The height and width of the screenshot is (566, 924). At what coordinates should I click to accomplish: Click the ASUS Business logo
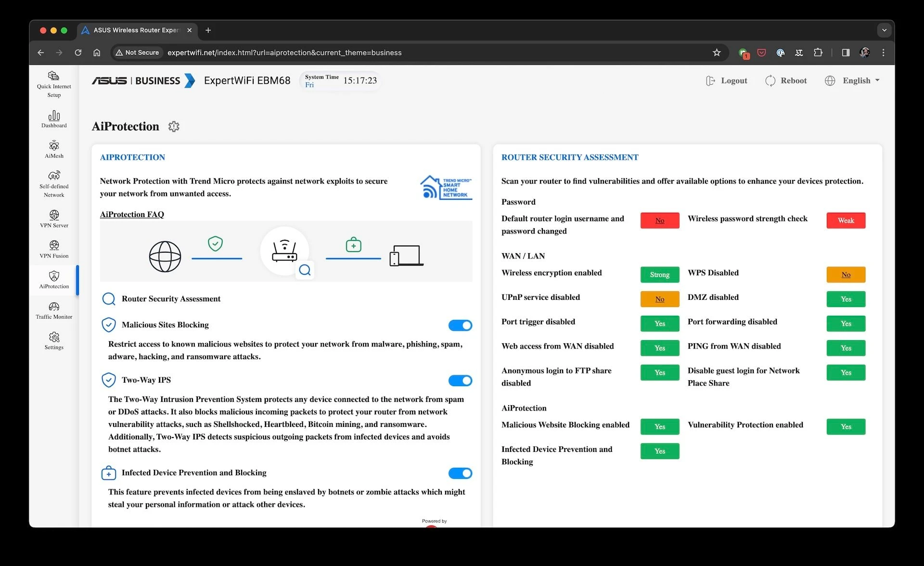(143, 81)
